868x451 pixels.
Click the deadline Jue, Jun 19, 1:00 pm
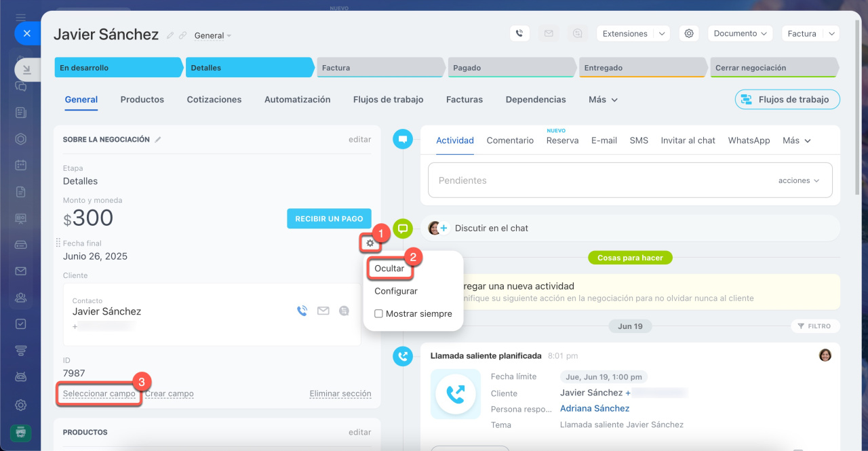coord(604,377)
